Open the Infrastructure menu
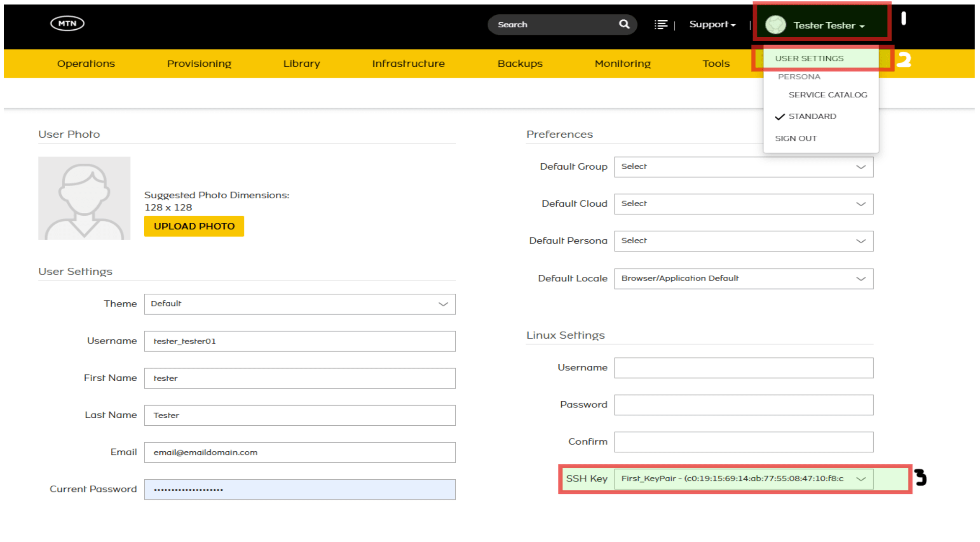 pos(408,64)
